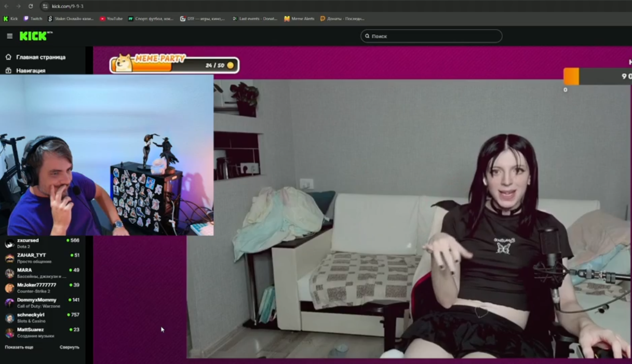
Task: Open the Last events - Donat... bookmark
Action: [254, 19]
